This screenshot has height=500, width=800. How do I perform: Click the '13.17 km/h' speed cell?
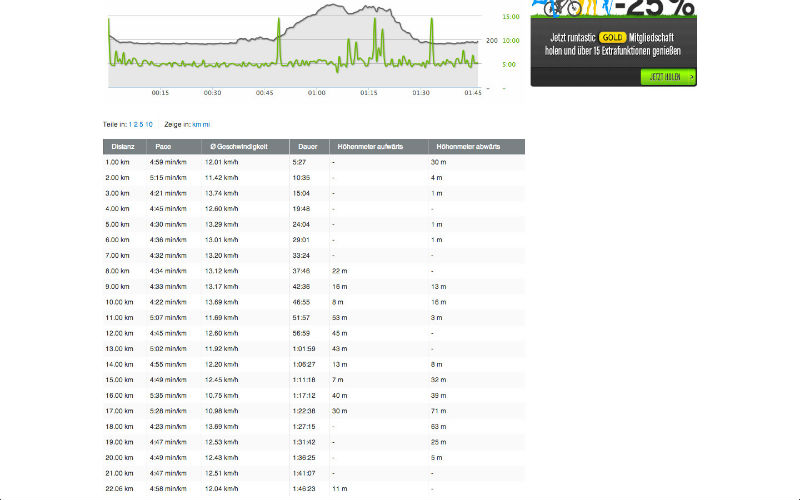221,287
